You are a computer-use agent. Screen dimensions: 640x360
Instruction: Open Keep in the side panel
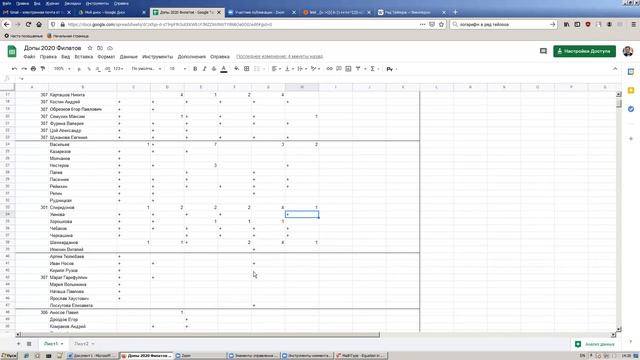631,90
